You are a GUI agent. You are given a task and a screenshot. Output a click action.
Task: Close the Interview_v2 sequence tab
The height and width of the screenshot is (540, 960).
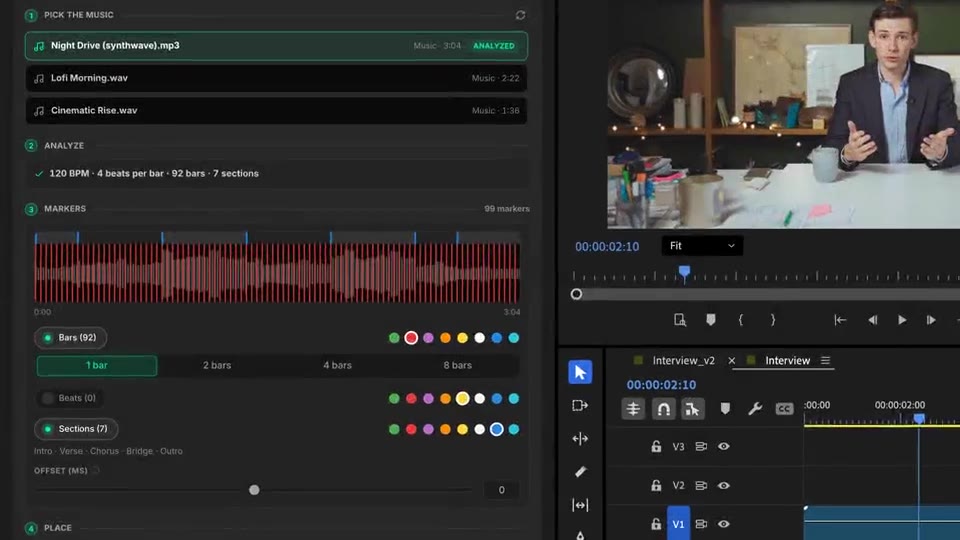pyautogui.click(x=732, y=361)
